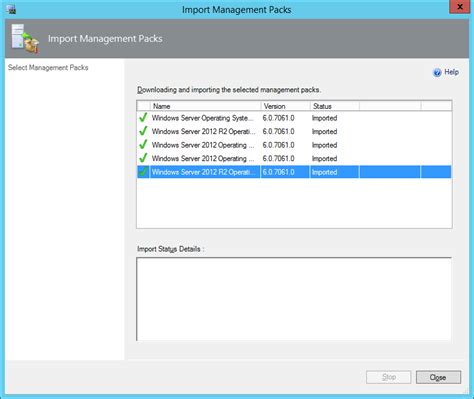The image size is (474, 399).
Task: Click the disabled Stop button
Action: tap(389, 377)
